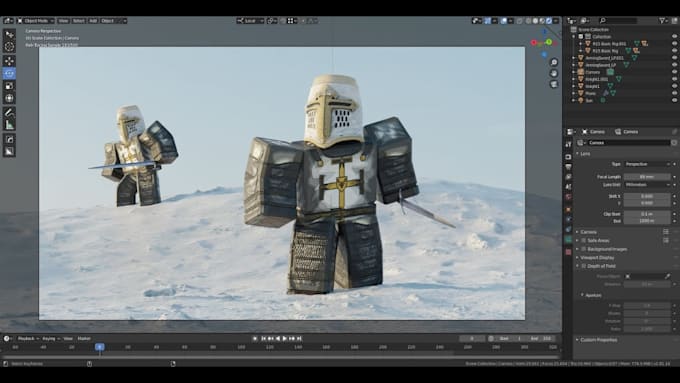
Task: Open the timeline View menu
Action: [68, 338]
